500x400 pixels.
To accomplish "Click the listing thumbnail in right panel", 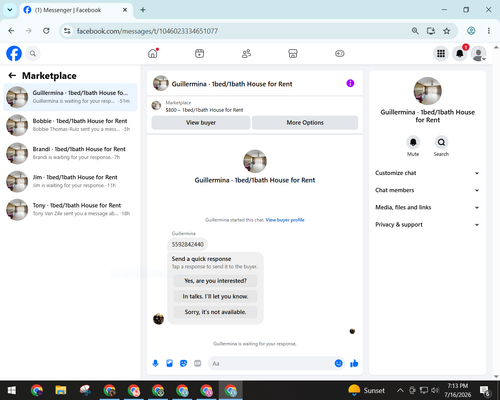I will click(x=428, y=91).
